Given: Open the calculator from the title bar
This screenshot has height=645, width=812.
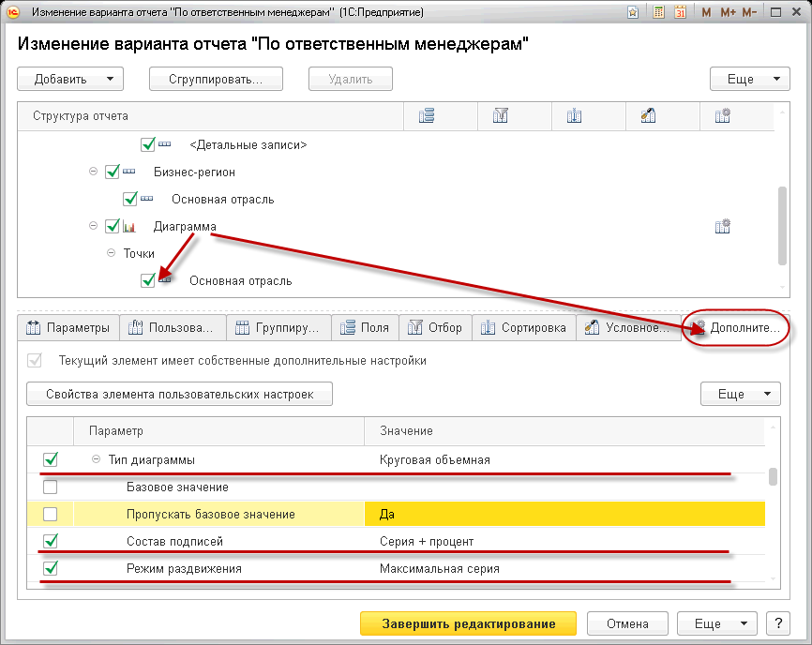Looking at the screenshot, I should pos(659,13).
